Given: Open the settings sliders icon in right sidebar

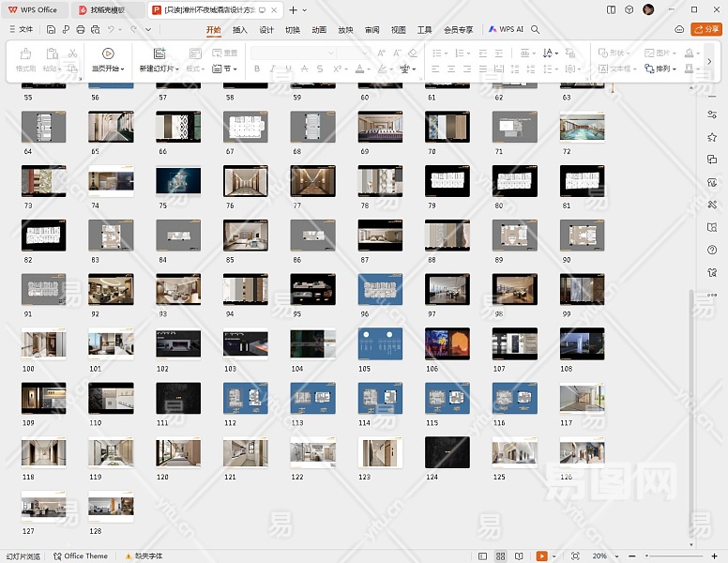Looking at the screenshot, I should tap(712, 114).
